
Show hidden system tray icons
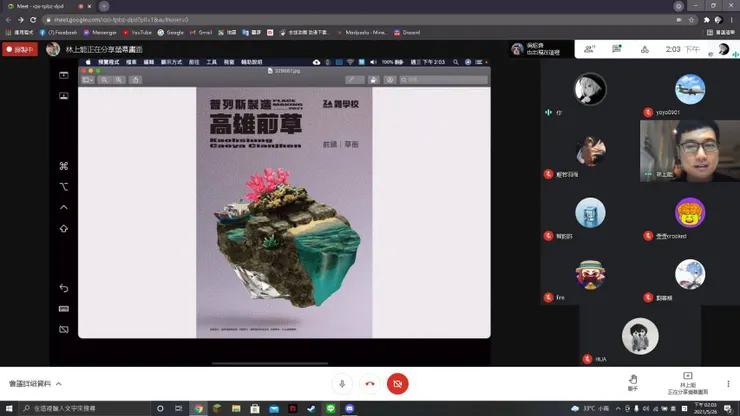pos(618,408)
